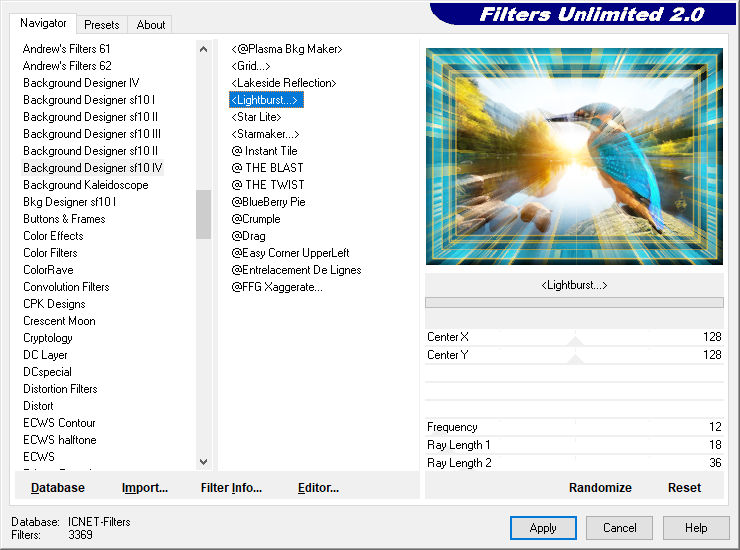Select Background Designer sf10 III category
This screenshot has width=740, height=550.
pos(92,134)
